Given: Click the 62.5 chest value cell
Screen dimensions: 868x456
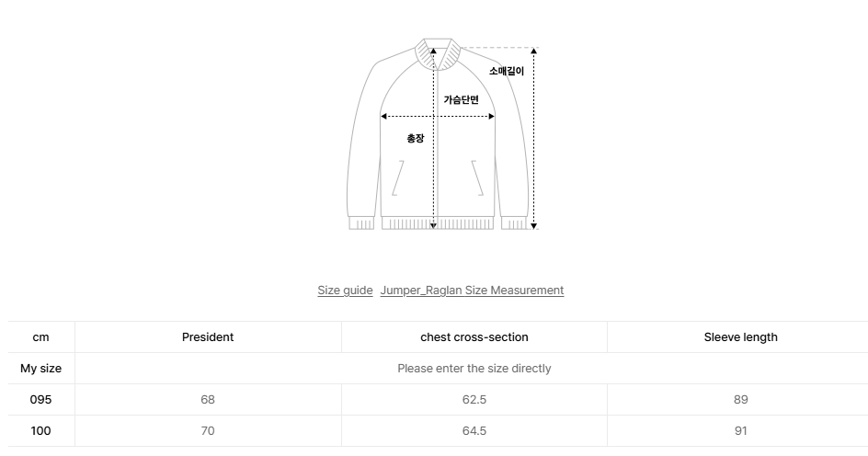Looking at the screenshot, I should click(474, 400).
